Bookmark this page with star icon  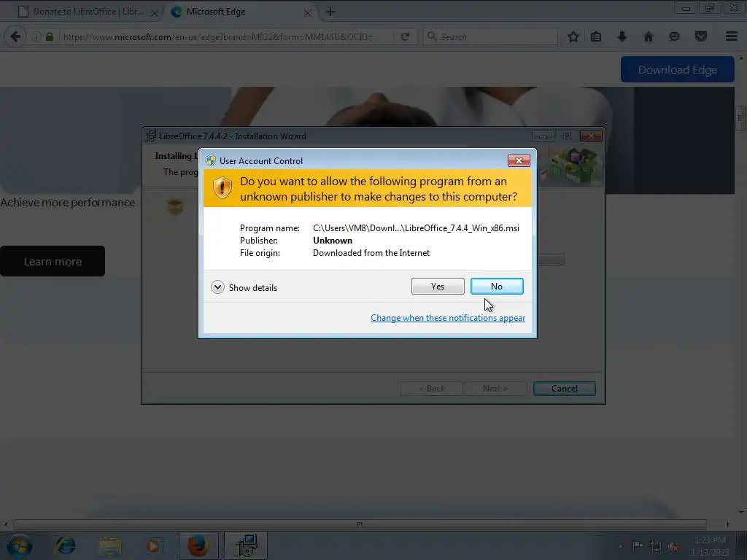(x=573, y=36)
